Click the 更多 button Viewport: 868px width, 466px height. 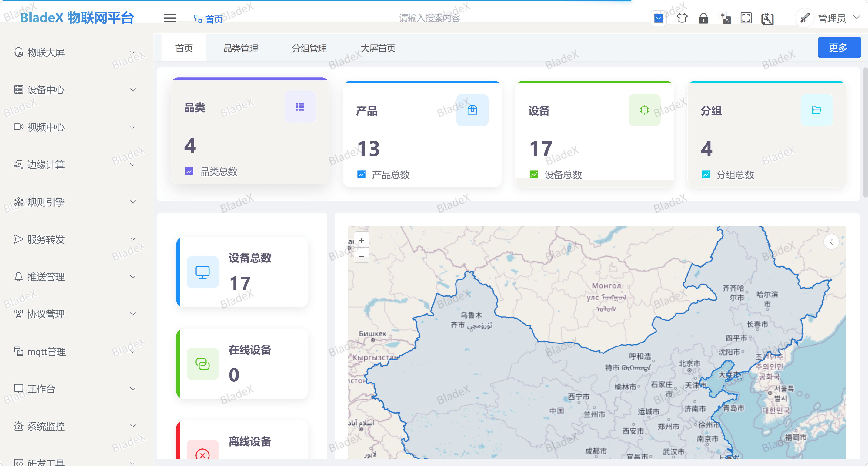coord(839,48)
